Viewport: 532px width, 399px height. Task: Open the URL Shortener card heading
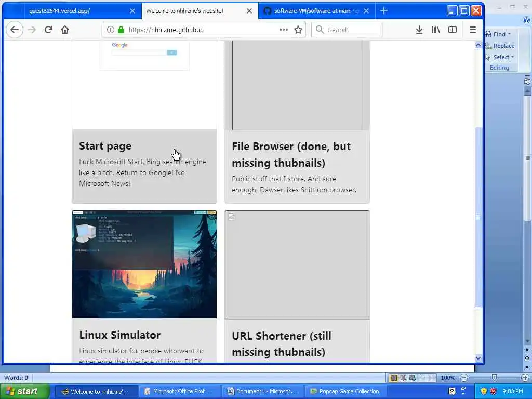pyautogui.click(x=281, y=344)
